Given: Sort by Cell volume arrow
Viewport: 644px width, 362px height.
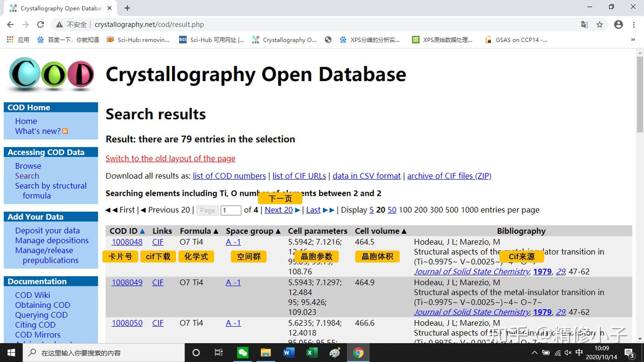Looking at the screenshot, I should click(x=404, y=231).
